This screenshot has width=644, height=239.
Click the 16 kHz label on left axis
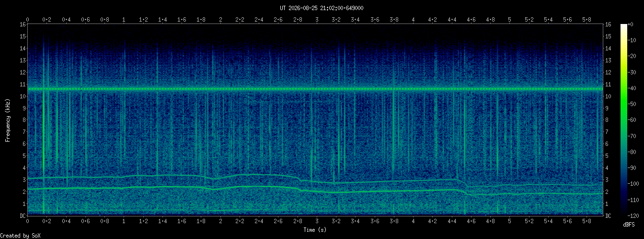click(23, 24)
